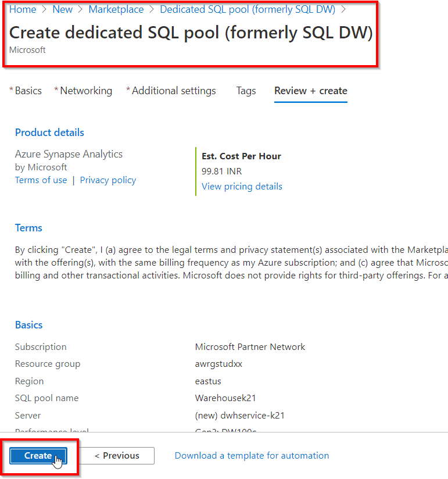The height and width of the screenshot is (479, 448).
Task: View pricing details for the SQL pool
Action: click(x=242, y=187)
